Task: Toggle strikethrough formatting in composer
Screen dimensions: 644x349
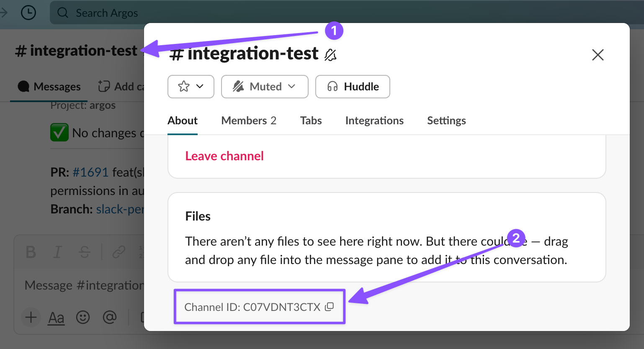Action: [85, 252]
